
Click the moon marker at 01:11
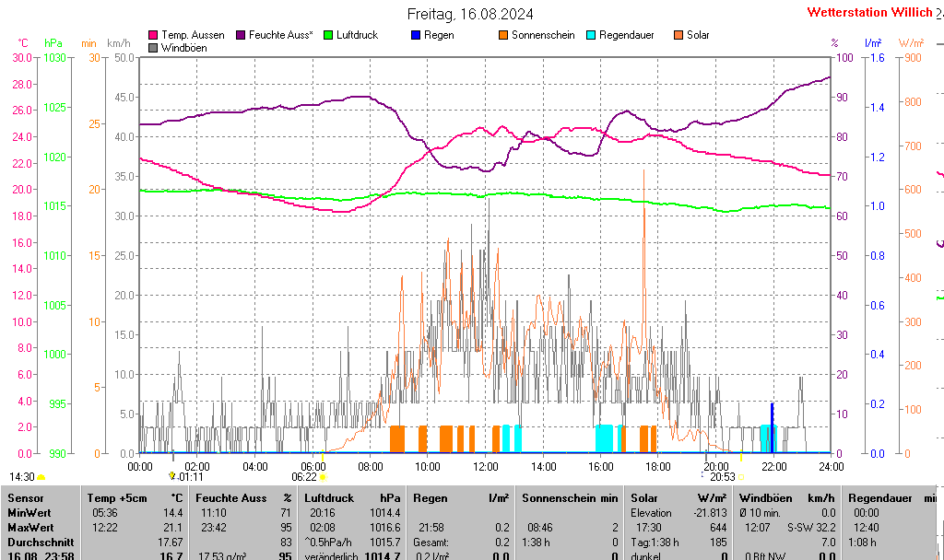pyautogui.click(x=172, y=476)
